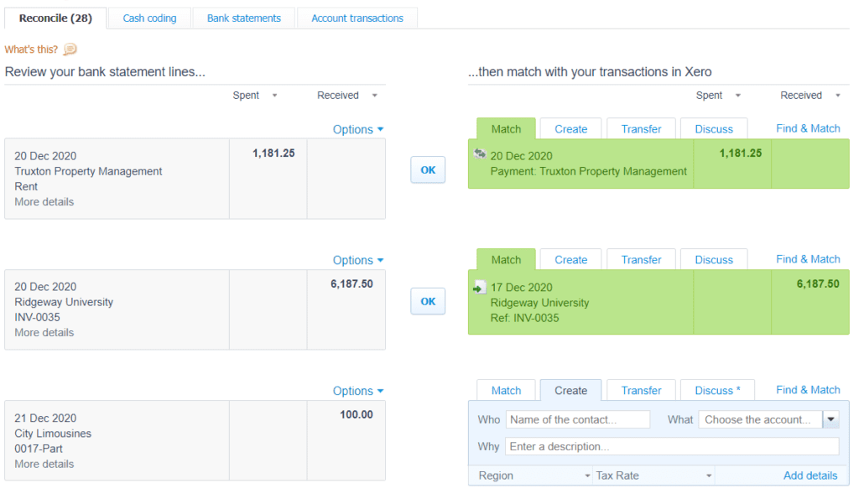
Task: Select Discuss * tab for City Limousines
Action: tap(718, 391)
